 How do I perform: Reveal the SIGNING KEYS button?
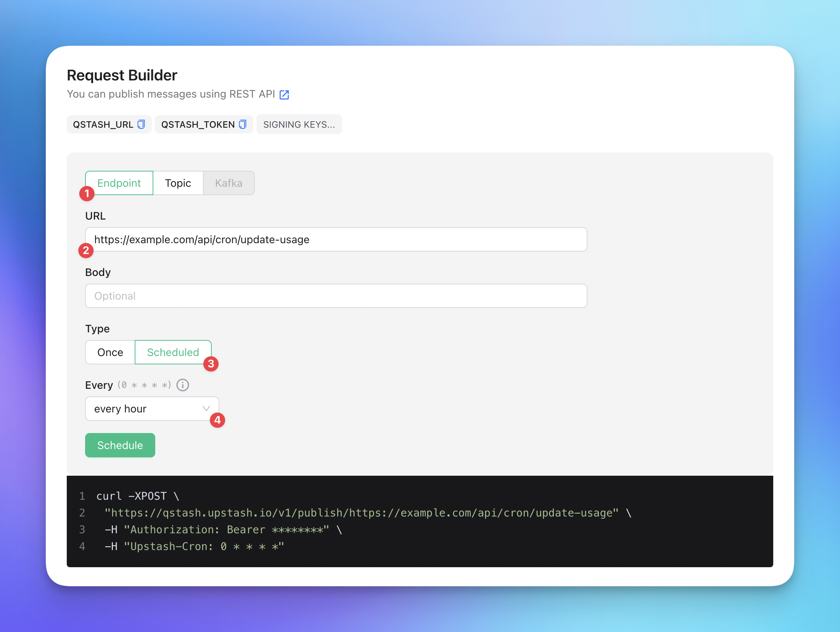point(299,124)
